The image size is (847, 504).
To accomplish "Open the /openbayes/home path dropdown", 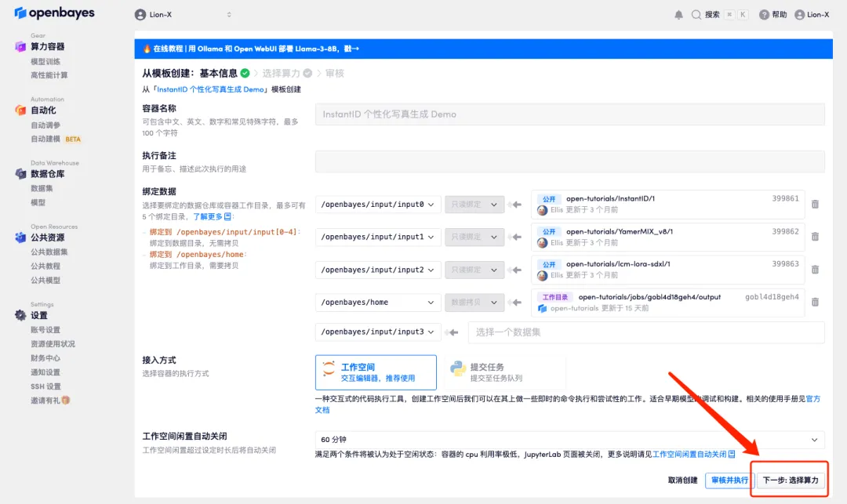I will [377, 303].
